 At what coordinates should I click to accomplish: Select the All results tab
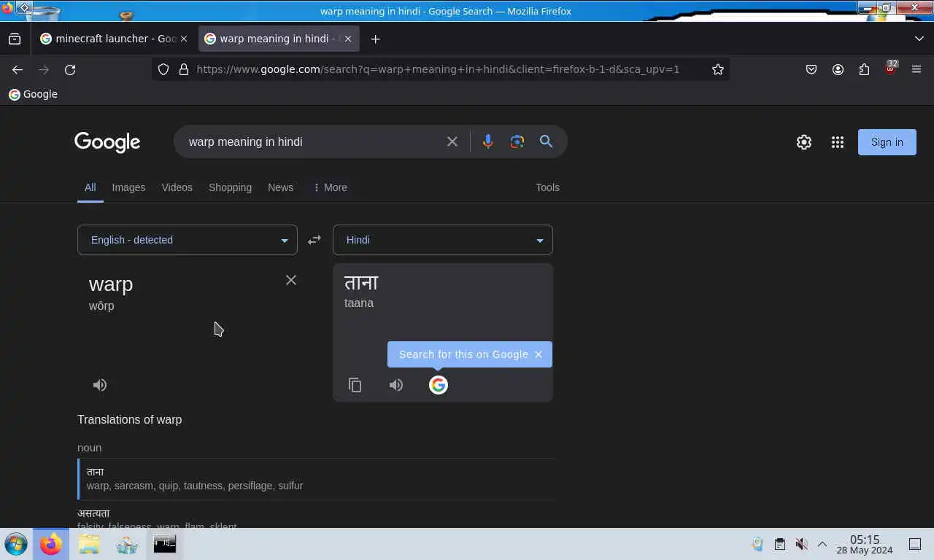tap(90, 187)
